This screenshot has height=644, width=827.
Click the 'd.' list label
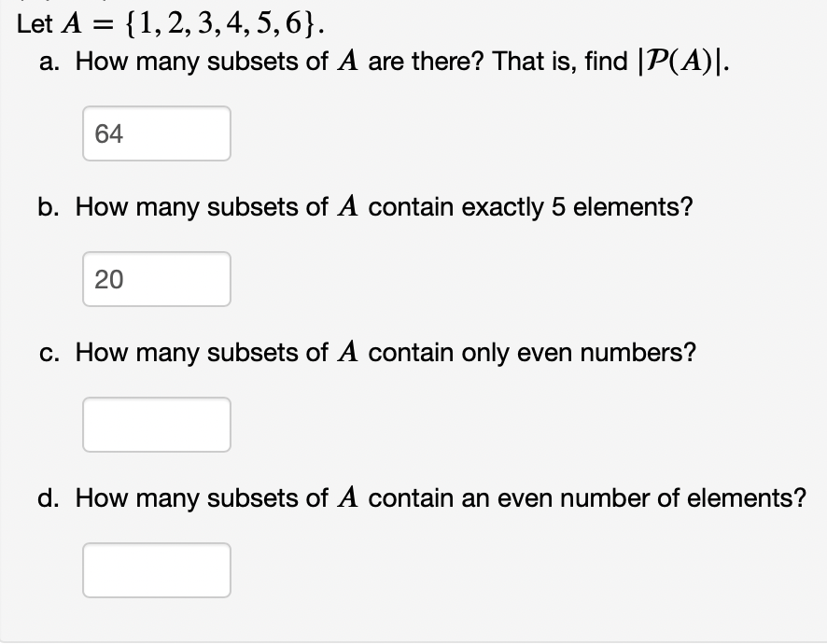49,497
